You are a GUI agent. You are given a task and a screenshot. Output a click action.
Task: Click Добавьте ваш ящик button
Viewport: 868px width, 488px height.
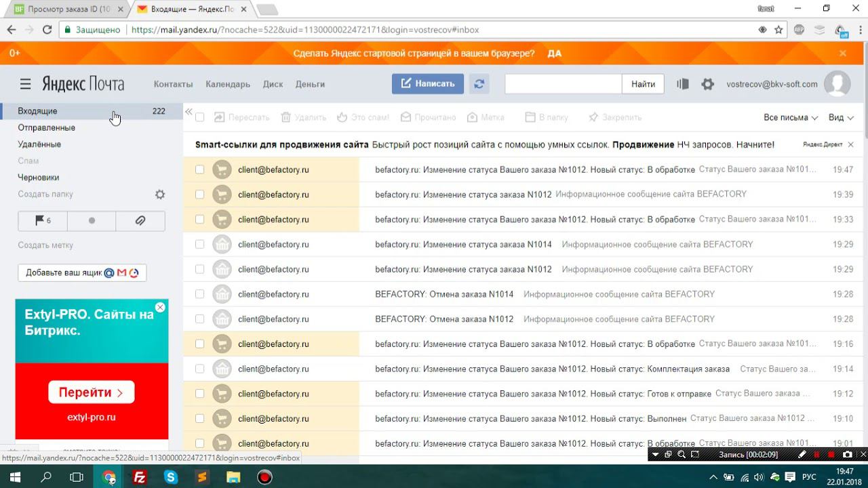click(82, 272)
